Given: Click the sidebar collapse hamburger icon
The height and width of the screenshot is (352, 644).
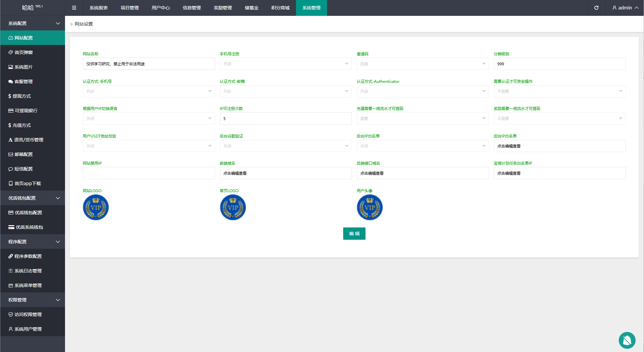Looking at the screenshot, I should pos(74,8).
